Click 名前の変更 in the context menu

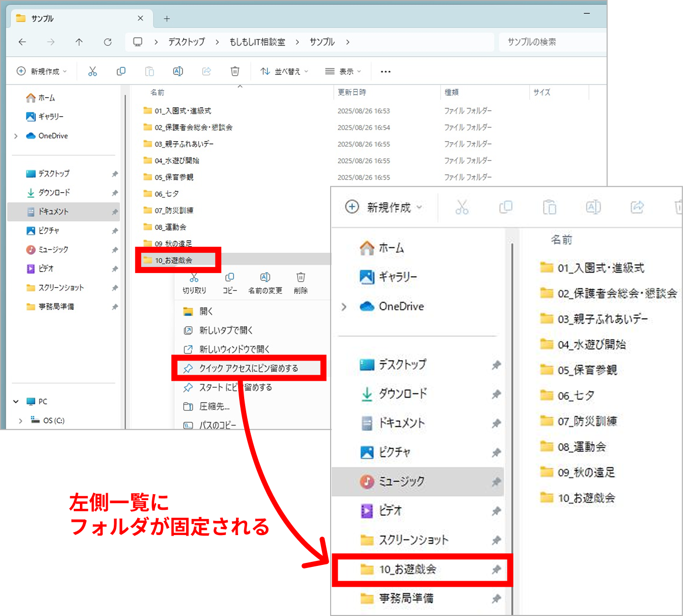265,283
